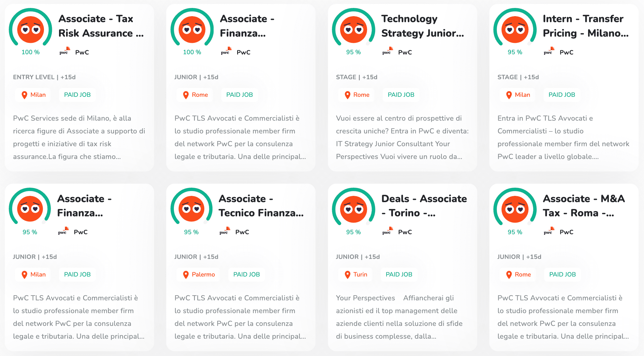Screen dimensions: 644x356
Task: Click the Palermo location pin icon
Action: coord(186,275)
